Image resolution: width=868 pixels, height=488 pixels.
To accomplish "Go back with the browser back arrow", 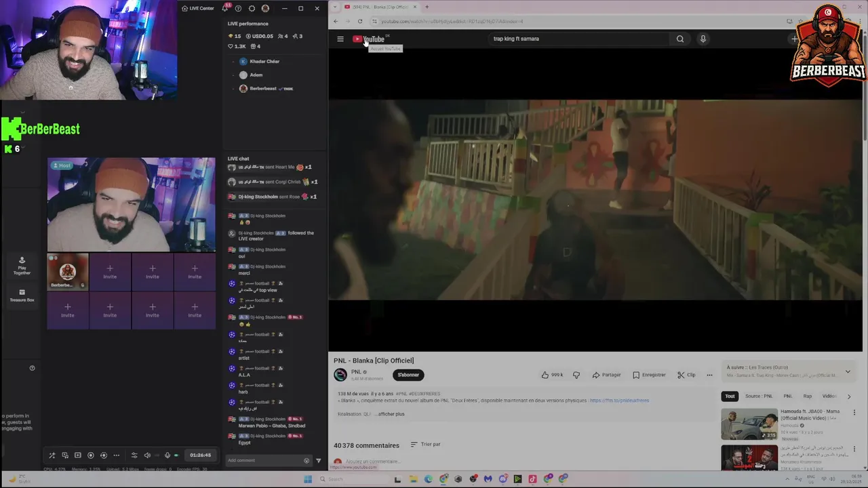I will point(336,21).
